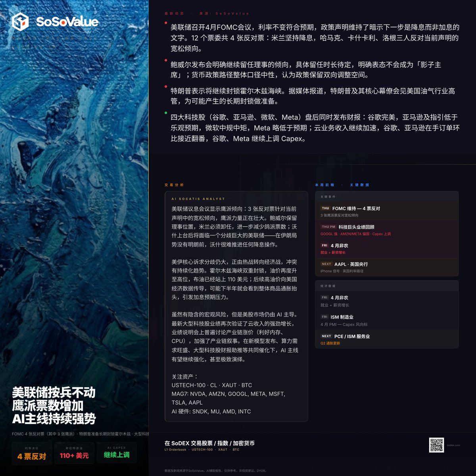
Task: Click the NEXT badge beside PCE / ISM 服务业
Action: point(326,336)
